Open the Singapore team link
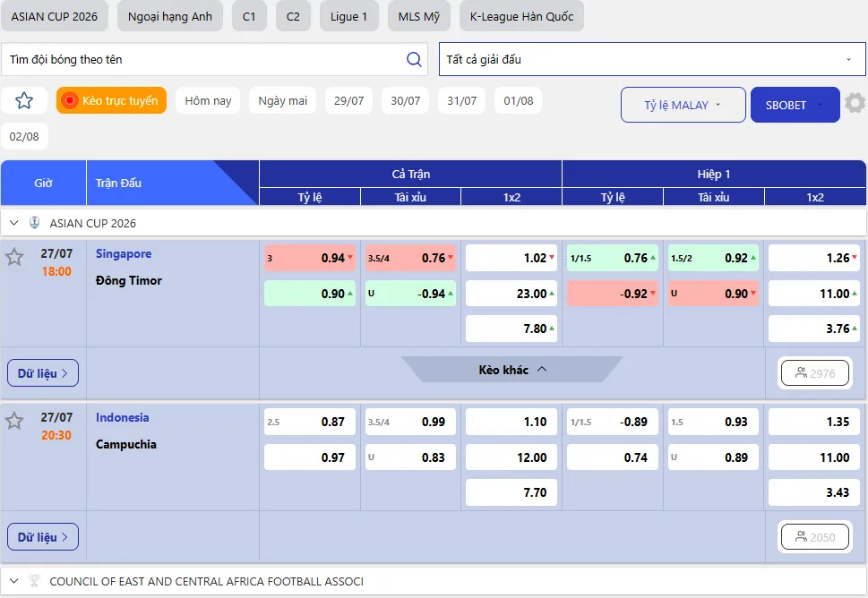 point(124,253)
